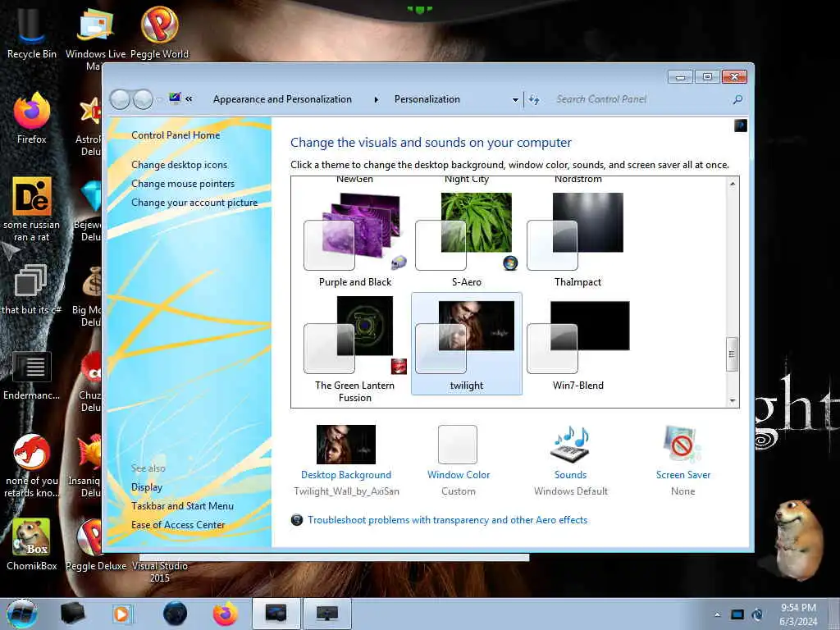Expand the breadcrumb arrow after Appearance and Personalization
840x630 pixels.
(376, 99)
